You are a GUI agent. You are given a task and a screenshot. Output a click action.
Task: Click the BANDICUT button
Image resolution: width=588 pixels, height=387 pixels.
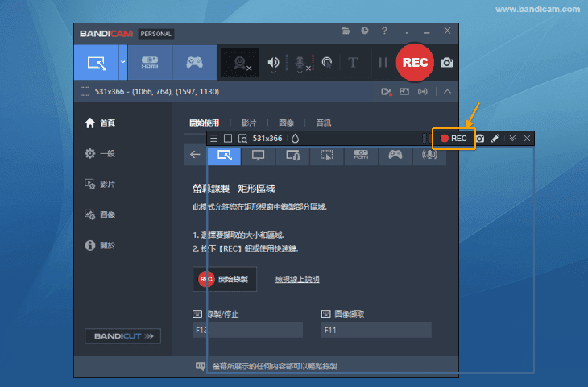[x=123, y=336]
